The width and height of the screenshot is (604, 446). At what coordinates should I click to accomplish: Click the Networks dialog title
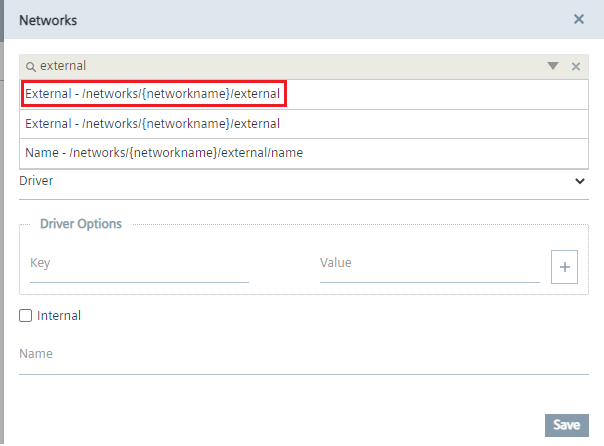click(49, 20)
